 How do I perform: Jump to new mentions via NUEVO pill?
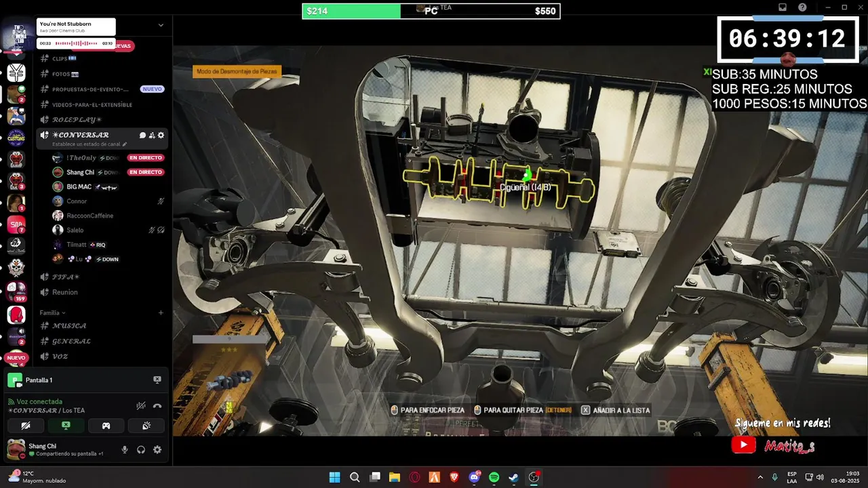pos(16,358)
